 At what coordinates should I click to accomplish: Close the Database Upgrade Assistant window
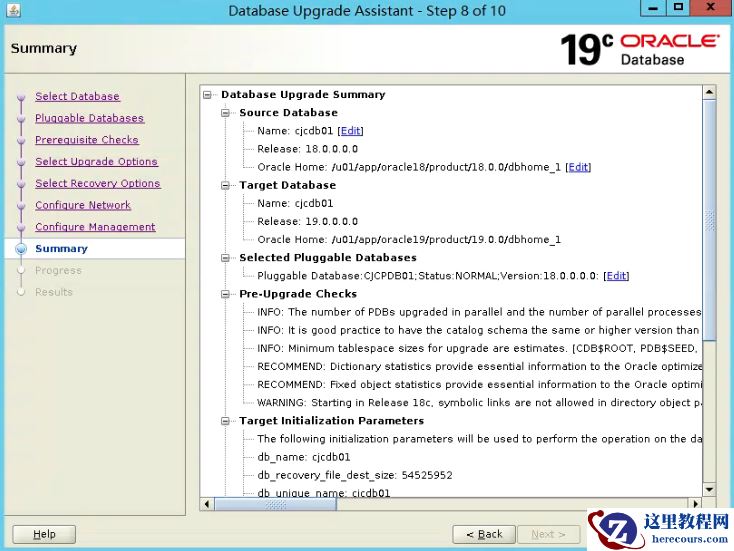[710, 7]
